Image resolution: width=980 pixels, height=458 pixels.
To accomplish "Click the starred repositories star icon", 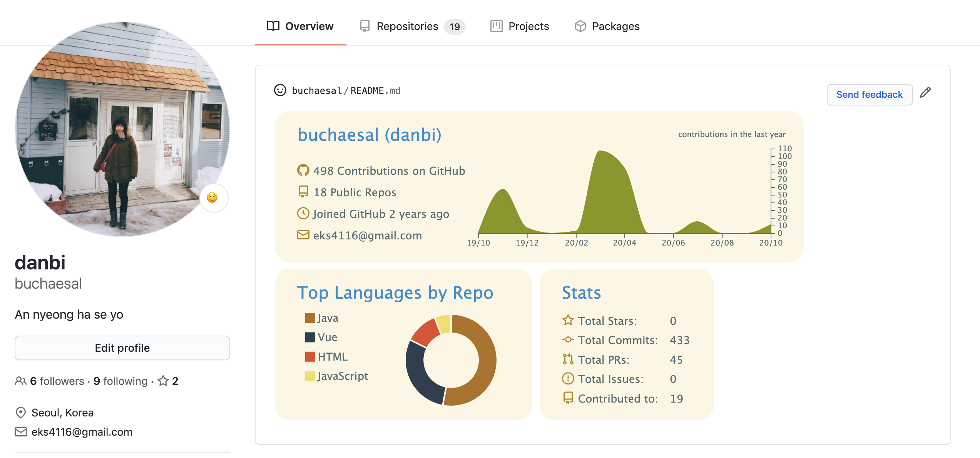I will coord(163,381).
